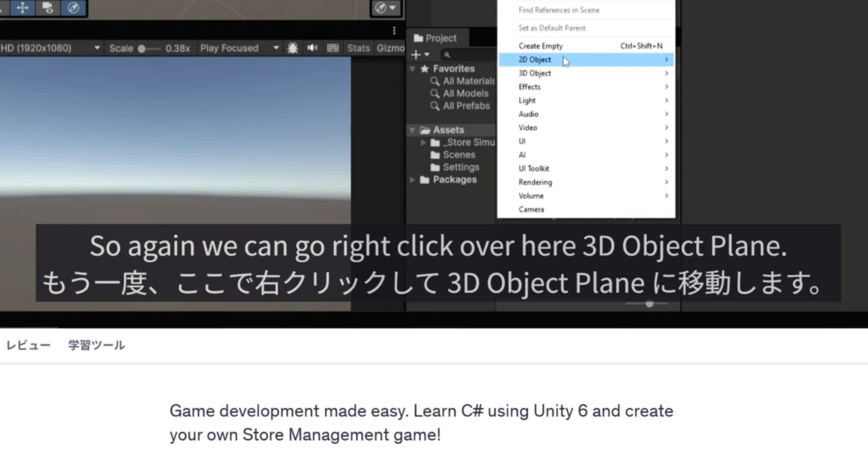Click the course description text about Unity 6
868x454 pixels.
pos(422,423)
